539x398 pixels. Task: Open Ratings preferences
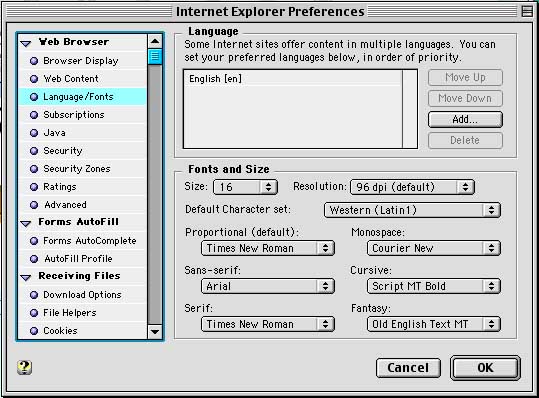(x=83, y=187)
